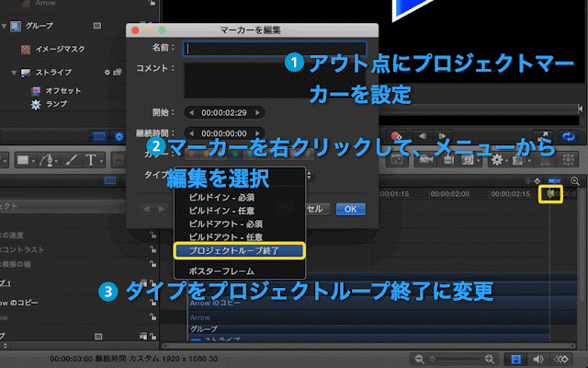Image resolution: width=588 pixels, height=368 pixels.
Task: Select the Bezier pen tool
Action: tap(47, 161)
